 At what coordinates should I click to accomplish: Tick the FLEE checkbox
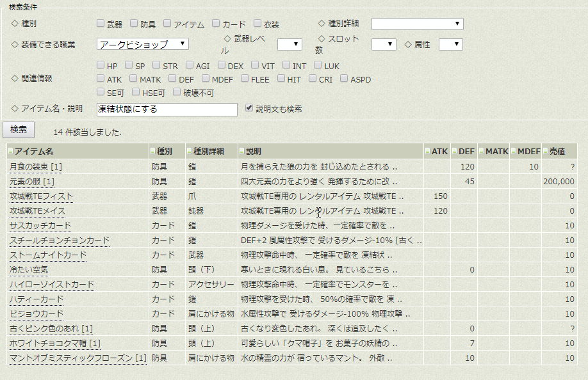tap(245, 79)
